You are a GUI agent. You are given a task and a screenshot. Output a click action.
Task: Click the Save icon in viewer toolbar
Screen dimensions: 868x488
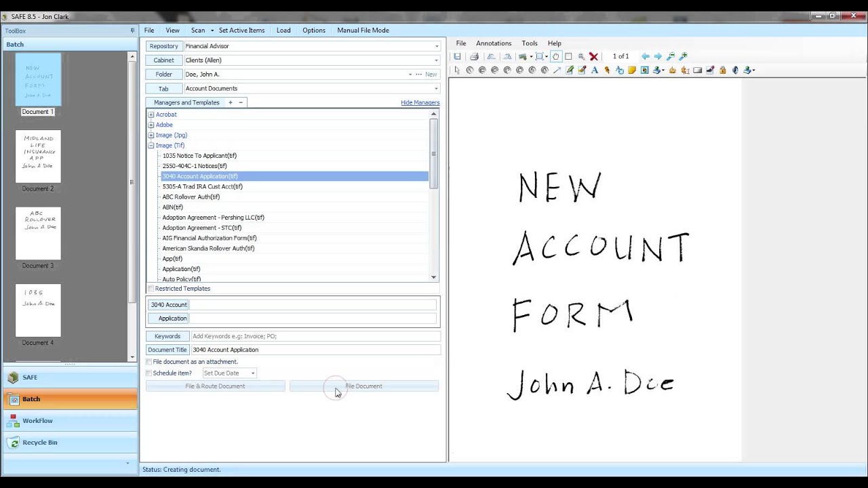pos(458,56)
